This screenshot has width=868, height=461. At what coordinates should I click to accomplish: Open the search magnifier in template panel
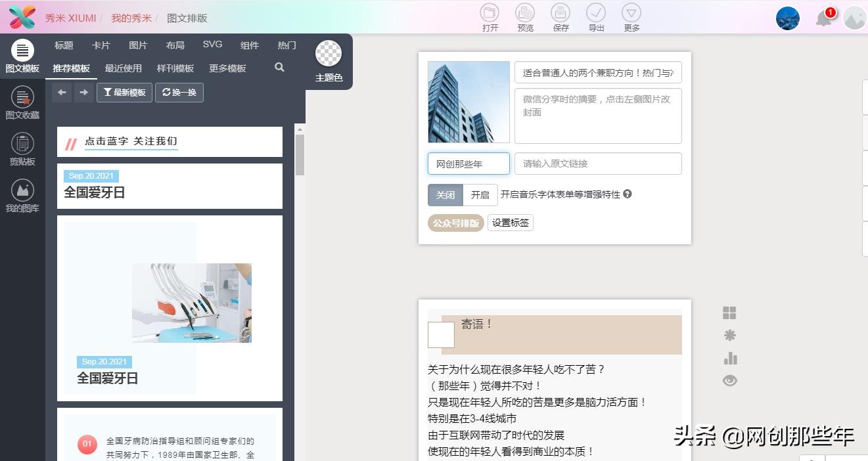(x=279, y=68)
